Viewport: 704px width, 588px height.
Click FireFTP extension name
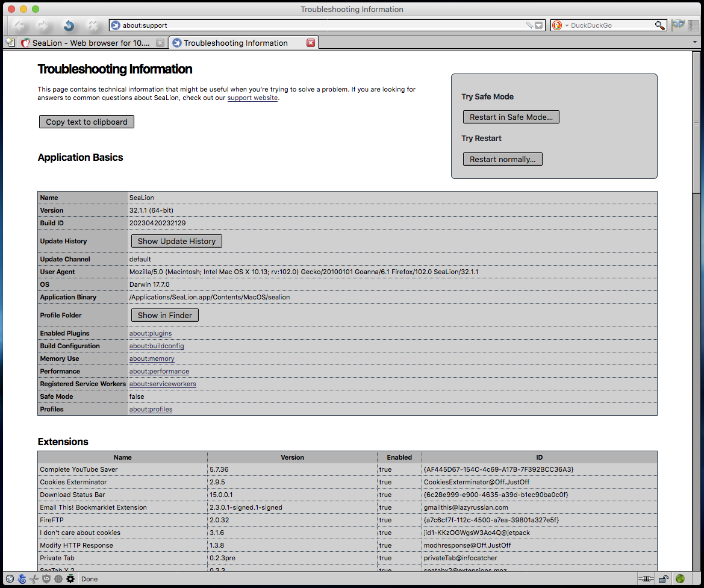(52, 520)
